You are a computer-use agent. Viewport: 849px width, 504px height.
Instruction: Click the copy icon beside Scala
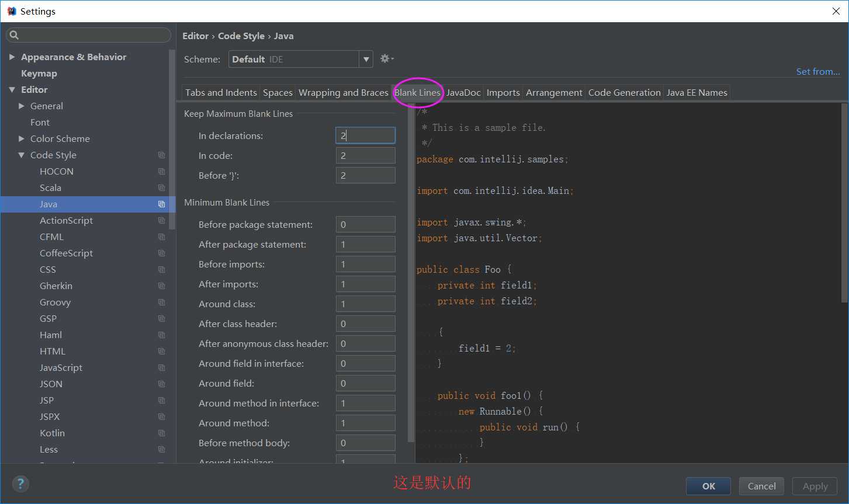pos(162,188)
